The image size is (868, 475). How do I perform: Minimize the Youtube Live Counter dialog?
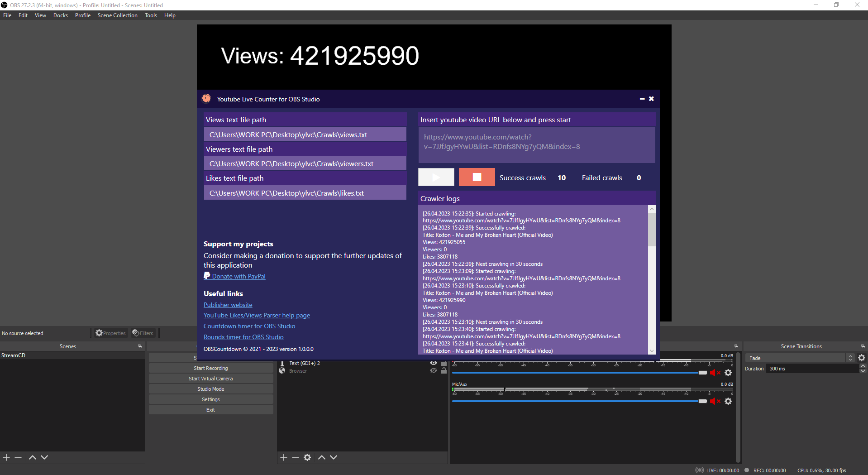[x=642, y=99]
